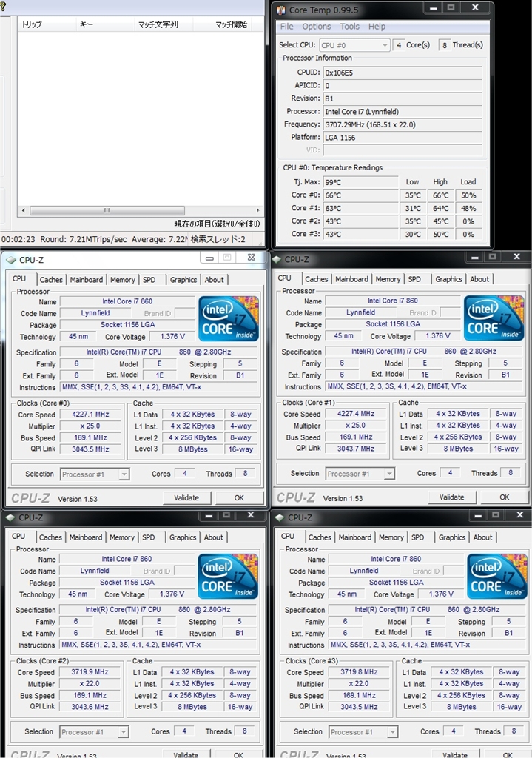Viewport: 532px width, 758px height.
Task: Expand Processor #1 selection dropdown in Core #3 window
Action: [x=363, y=732]
